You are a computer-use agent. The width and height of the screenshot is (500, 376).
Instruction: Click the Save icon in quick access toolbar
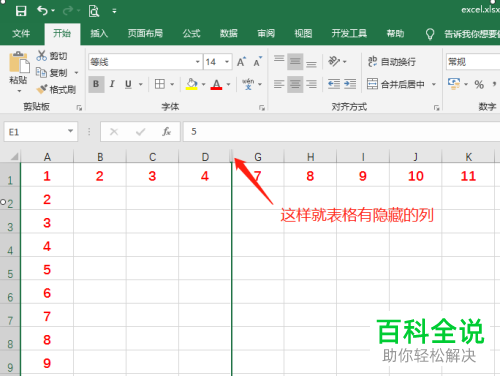tap(21, 11)
